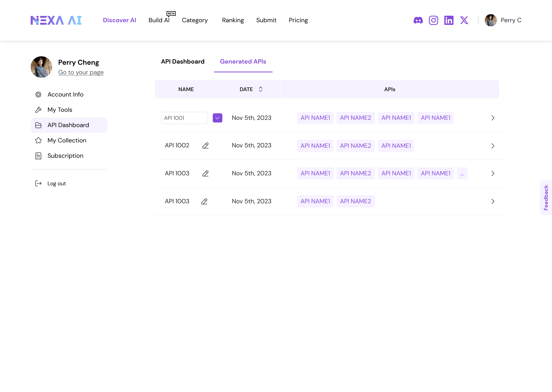Open My Tools in the sidebar
The width and height of the screenshot is (552, 392).
[x=60, y=110]
